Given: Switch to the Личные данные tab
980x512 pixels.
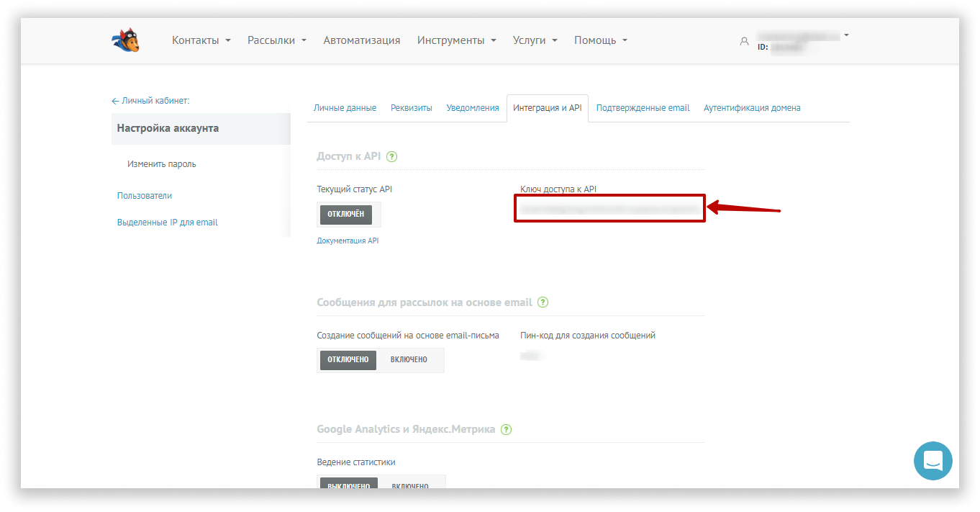Looking at the screenshot, I should tap(345, 108).
